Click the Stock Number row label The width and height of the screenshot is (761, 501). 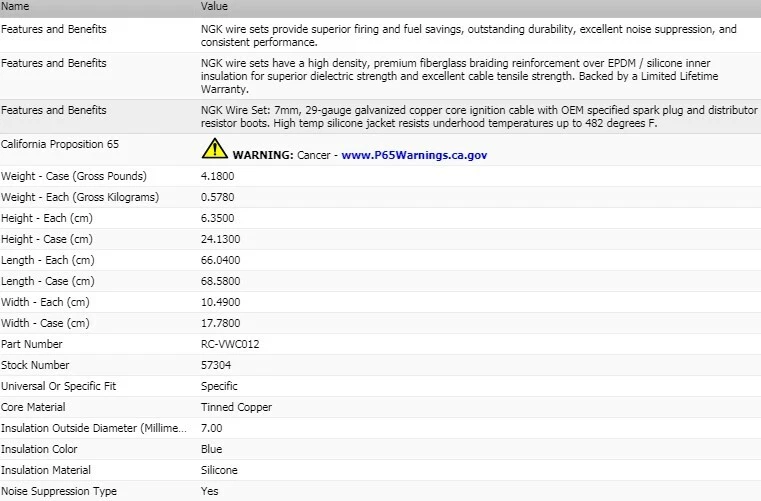[x=35, y=365]
